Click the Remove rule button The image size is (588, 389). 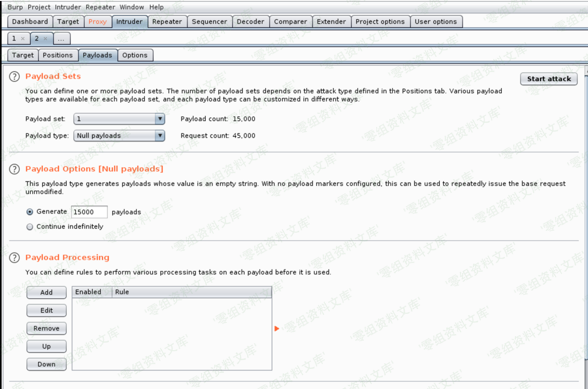46,329
